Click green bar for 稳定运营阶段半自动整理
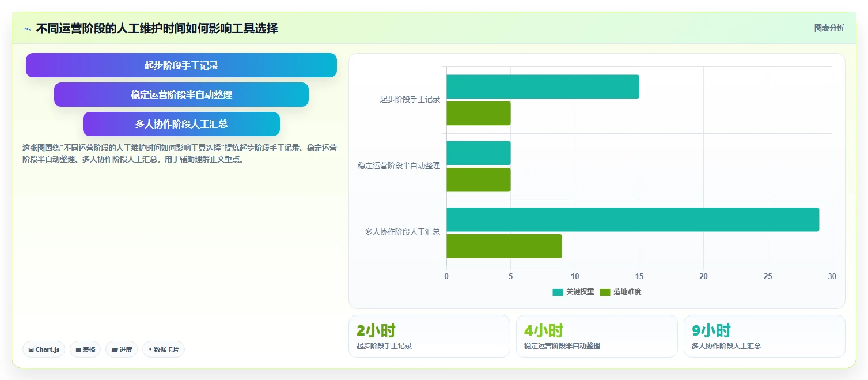The height and width of the screenshot is (380, 868). click(479, 179)
